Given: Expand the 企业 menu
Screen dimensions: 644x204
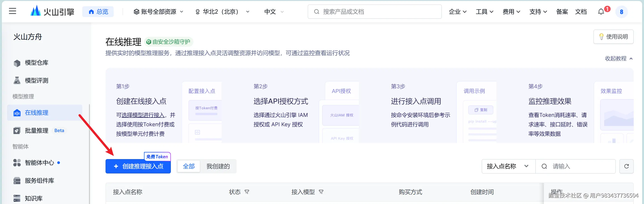Looking at the screenshot, I should click(458, 12).
